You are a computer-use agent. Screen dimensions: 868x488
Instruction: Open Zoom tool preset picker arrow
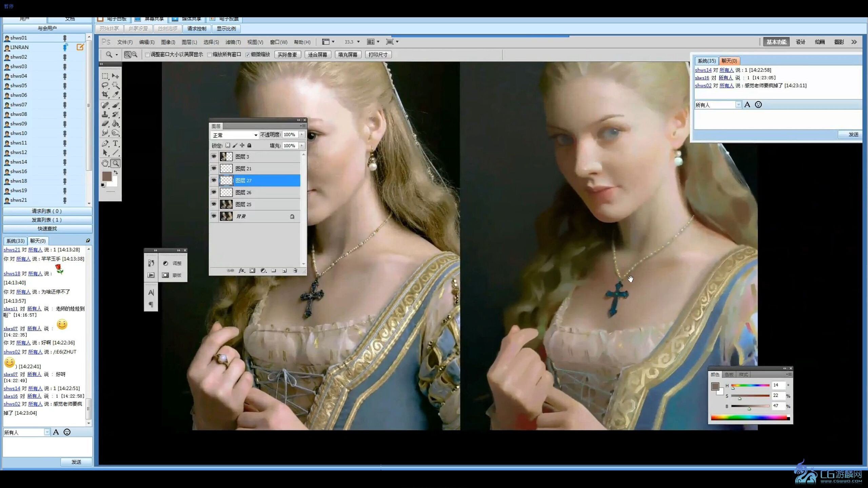pos(117,55)
